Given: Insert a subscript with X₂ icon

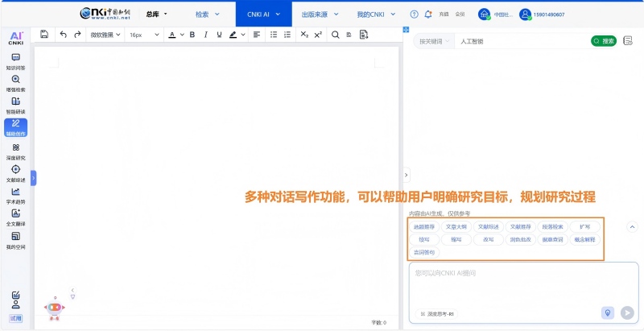Looking at the screenshot, I should [303, 35].
